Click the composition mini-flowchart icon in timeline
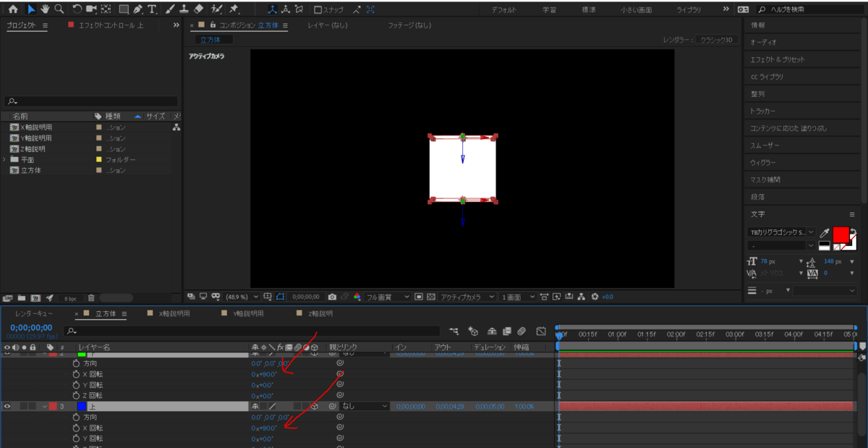The width and height of the screenshot is (868, 448). point(454,331)
